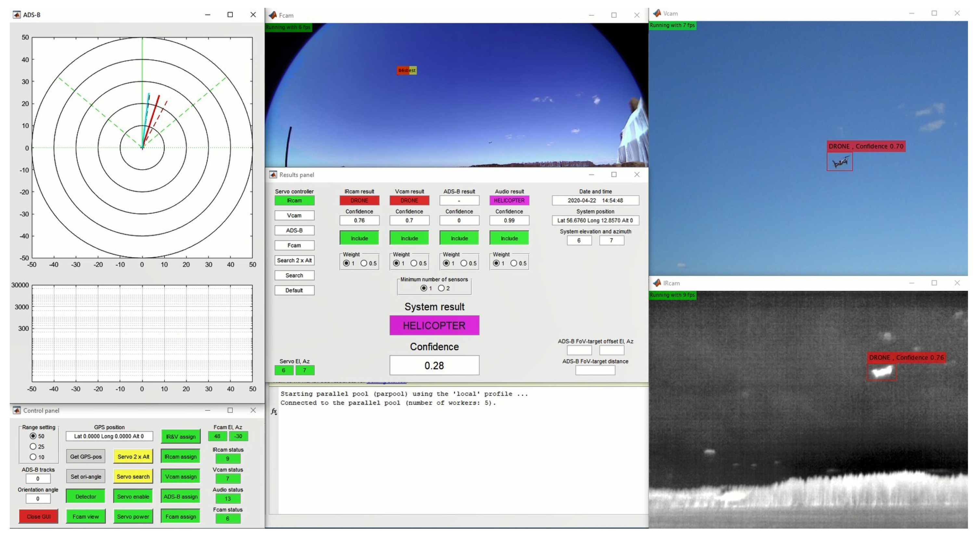Click the magenta HELICOPTER system result box

(x=434, y=326)
